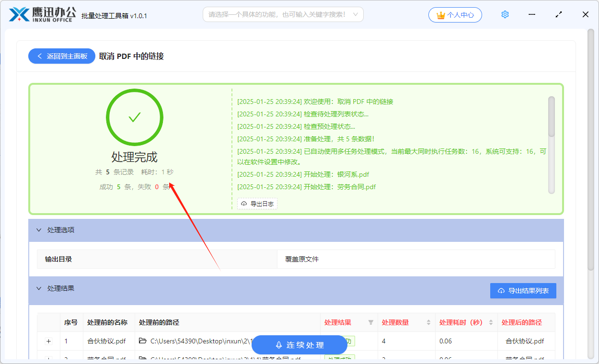
Task: Click the back arrow in 返回到主面板 button
Action: coord(40,56)
